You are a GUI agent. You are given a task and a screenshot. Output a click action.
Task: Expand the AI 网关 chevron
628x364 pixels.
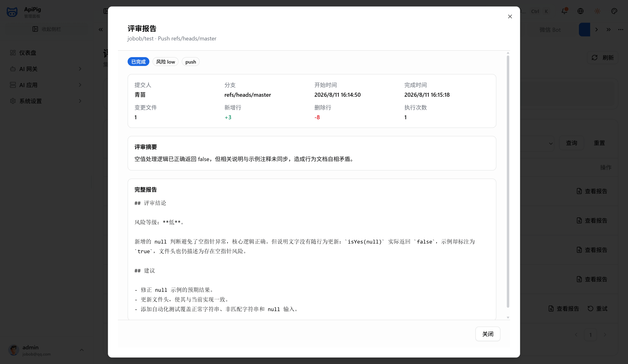tap(80, 69)
